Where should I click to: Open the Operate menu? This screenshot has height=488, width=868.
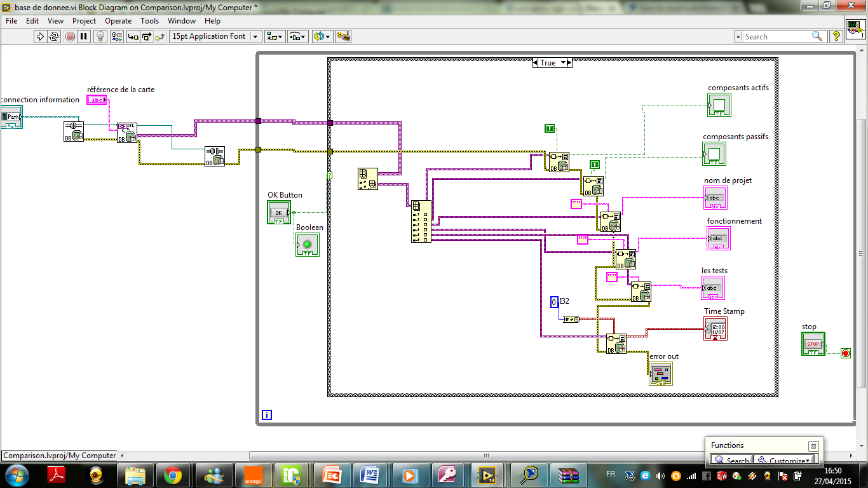tap(118, 21)
